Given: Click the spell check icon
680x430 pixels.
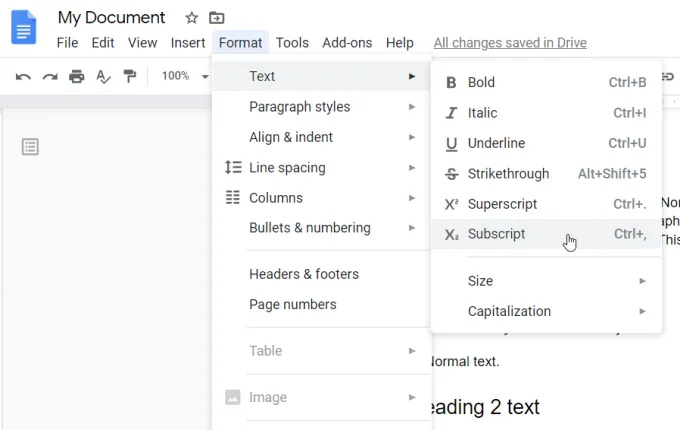Looking at the screenshot, I should point(103,76).
